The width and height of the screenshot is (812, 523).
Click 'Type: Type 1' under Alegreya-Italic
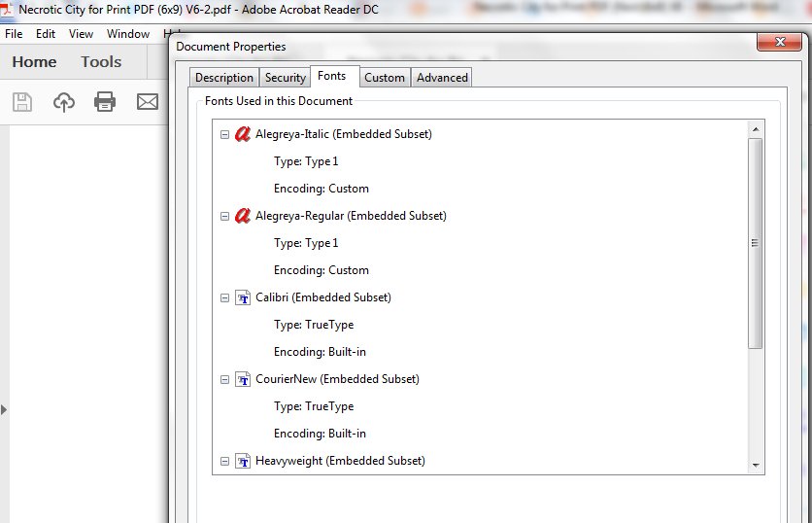(306, 161)
